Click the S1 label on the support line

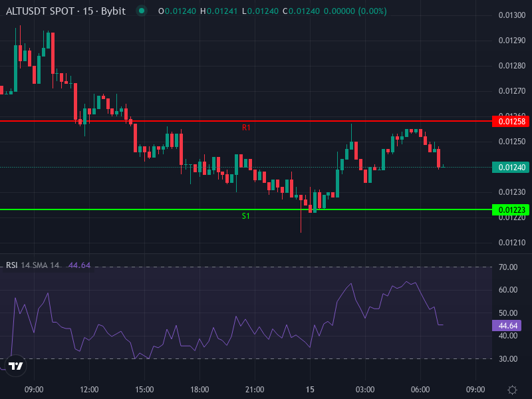[246, 216]
